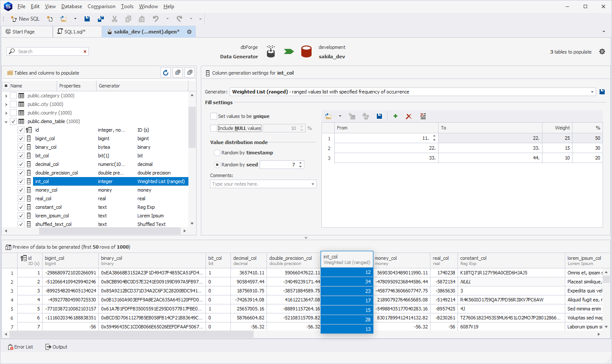Open the Output panel
612x364 pixels.
tap(56, 347)
